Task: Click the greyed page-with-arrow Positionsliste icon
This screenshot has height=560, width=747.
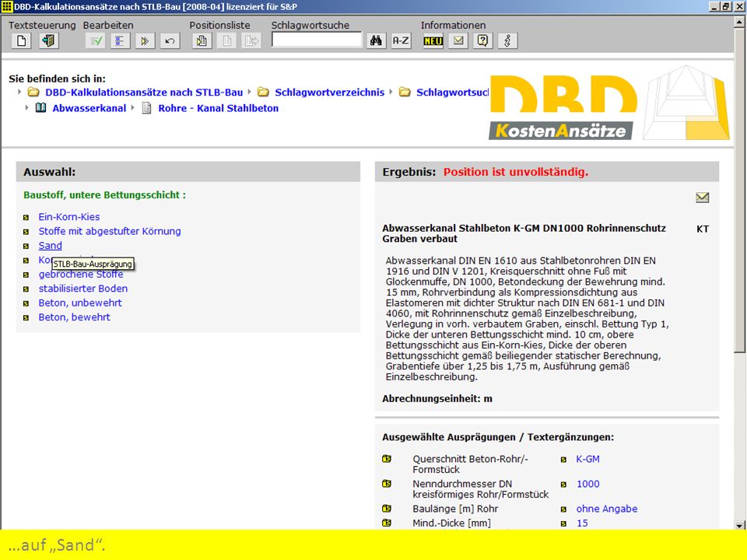Action: pyautogui.click(x=251, y=41)
